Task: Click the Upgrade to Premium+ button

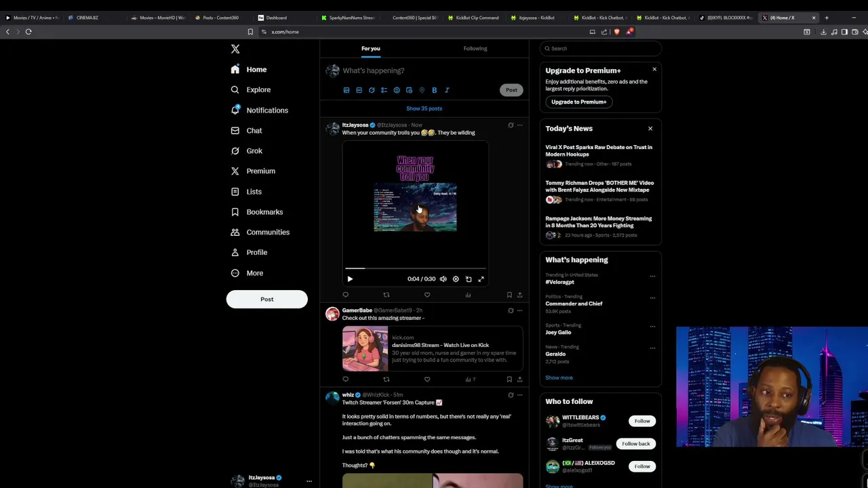Action: coord(578,102)
